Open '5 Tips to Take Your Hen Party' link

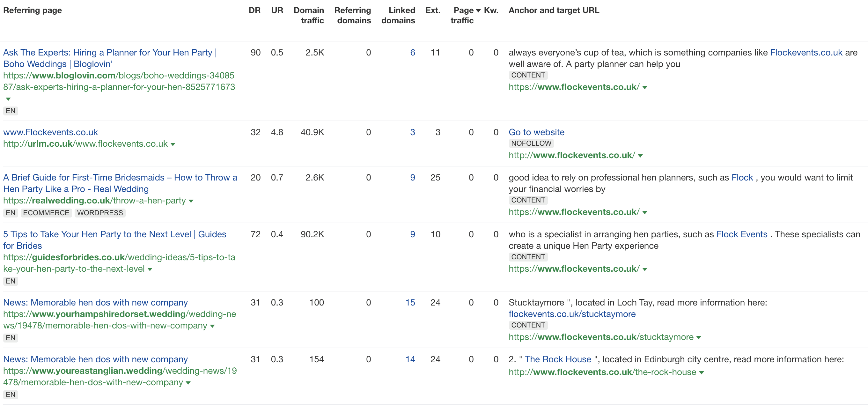114,240
